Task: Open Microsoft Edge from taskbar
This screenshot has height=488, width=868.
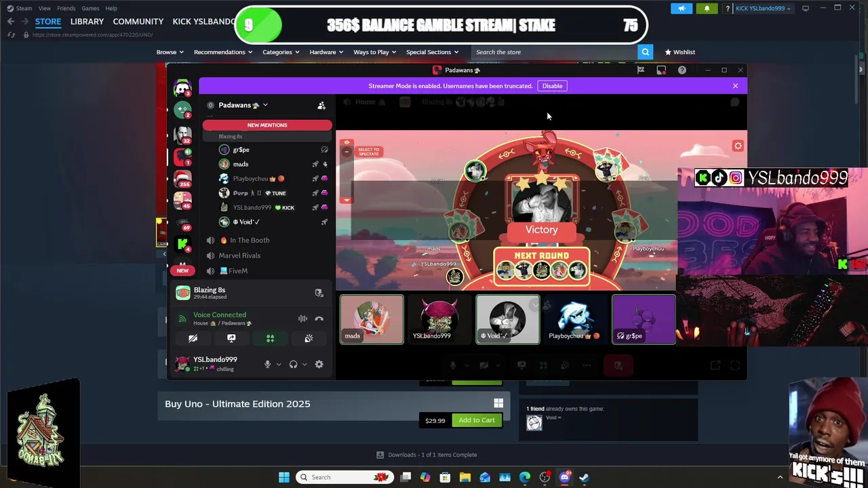Action: 525,477
